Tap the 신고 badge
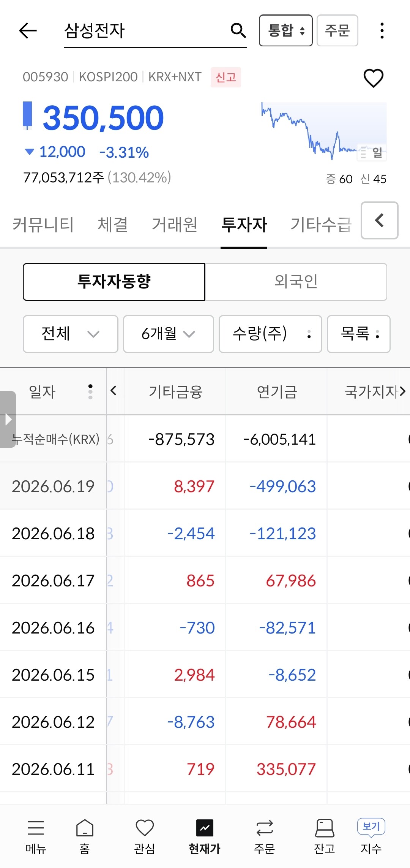This screenshot has width=410, height=868. 226,78
